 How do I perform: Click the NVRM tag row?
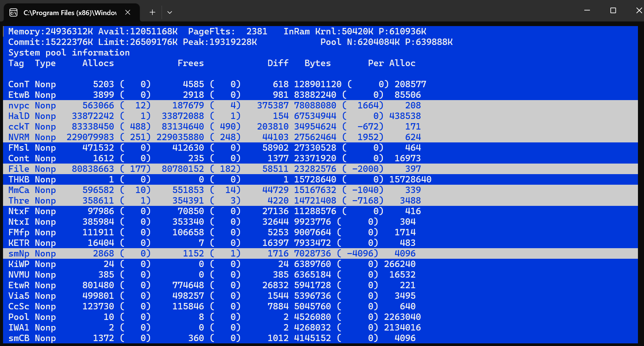coord(320,137)
